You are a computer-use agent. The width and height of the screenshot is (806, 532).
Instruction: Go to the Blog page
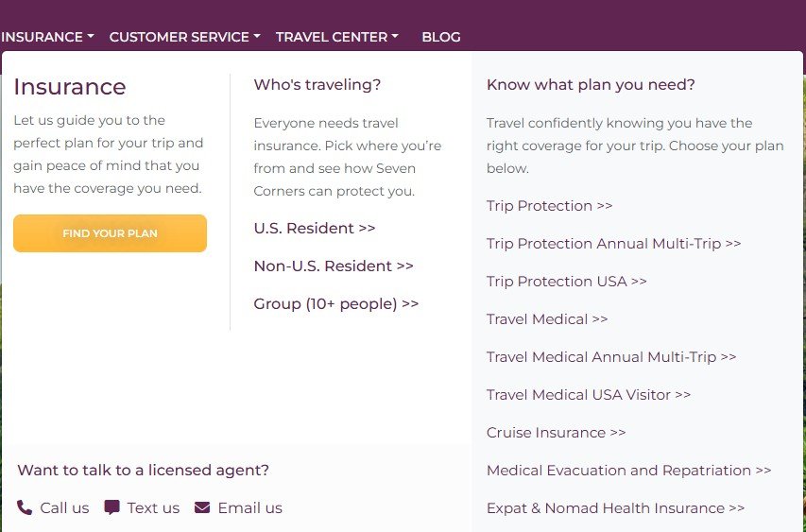[441, 37]
